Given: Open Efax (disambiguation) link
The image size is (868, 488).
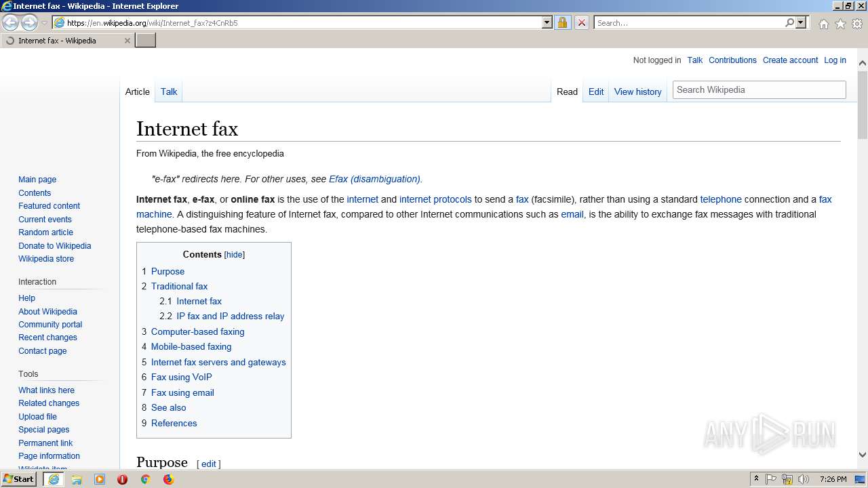Looking at the screenshot, I should click(374, 180).
